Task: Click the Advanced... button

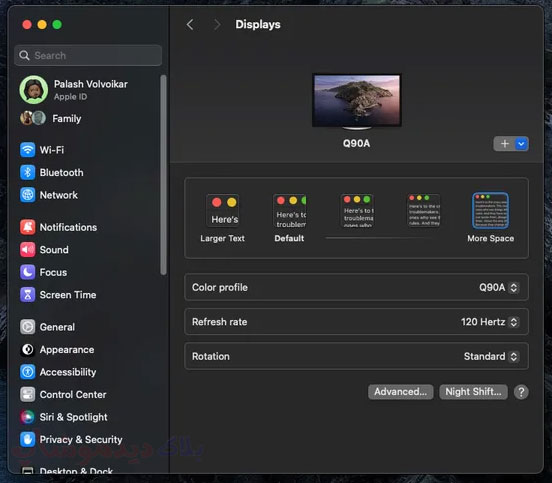Action: pyautogui.click(x=401, y=392)
